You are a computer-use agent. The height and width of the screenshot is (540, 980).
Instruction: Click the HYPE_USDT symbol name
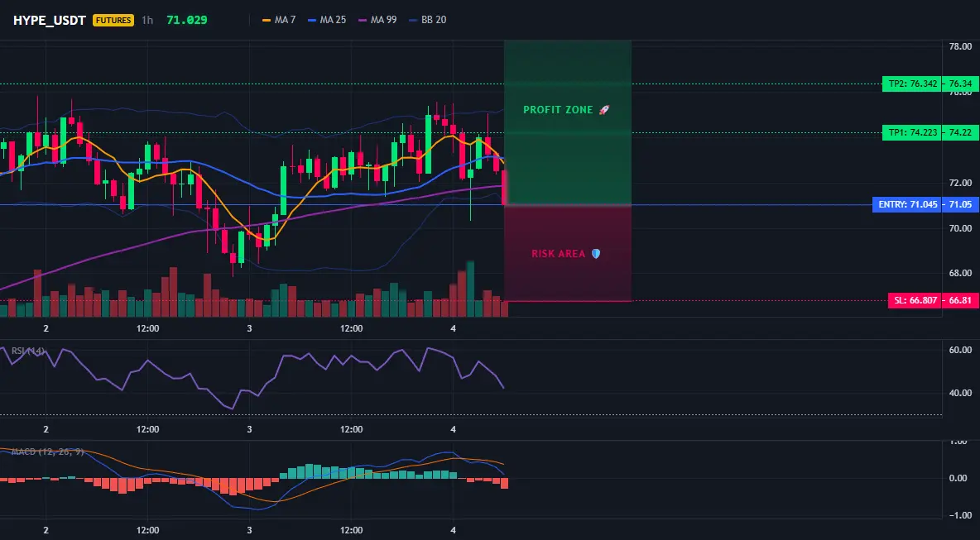(50, 20)
